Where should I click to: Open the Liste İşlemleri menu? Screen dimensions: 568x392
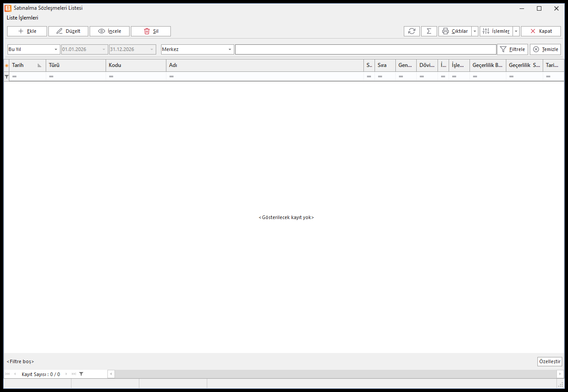[23, 18]
